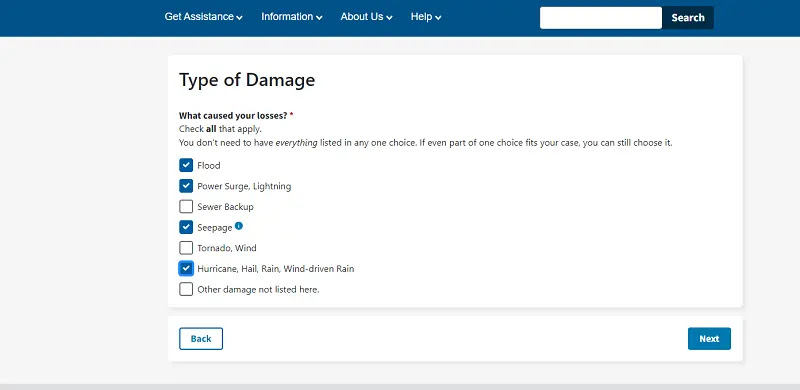
Task: Check the Sewer Backup checkbox
Action: tap(186, 207)
